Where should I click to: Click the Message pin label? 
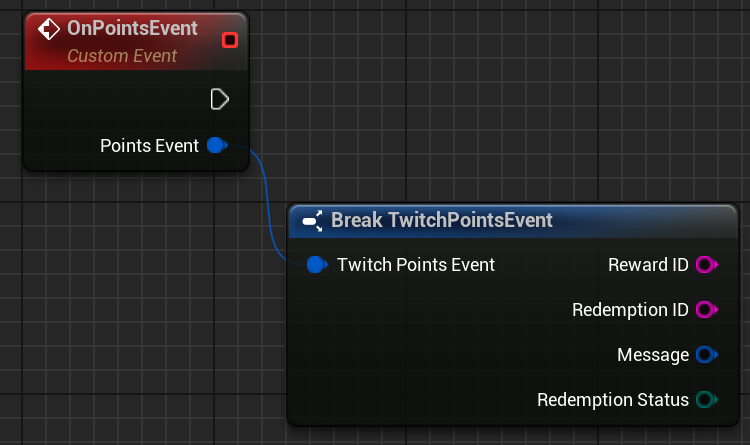click(x=653, y=355)
